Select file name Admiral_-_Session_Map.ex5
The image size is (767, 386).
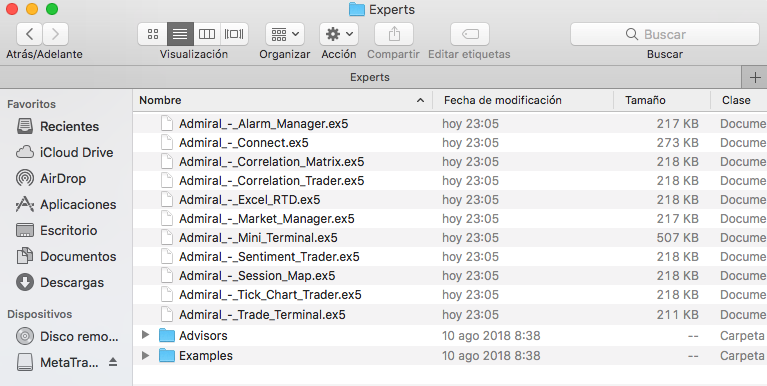pos(257,276)
